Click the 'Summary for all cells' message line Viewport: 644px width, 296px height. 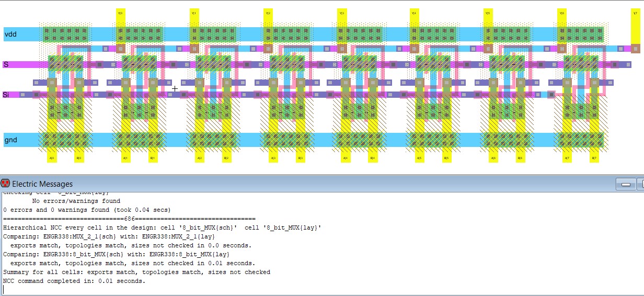(136, 272)
